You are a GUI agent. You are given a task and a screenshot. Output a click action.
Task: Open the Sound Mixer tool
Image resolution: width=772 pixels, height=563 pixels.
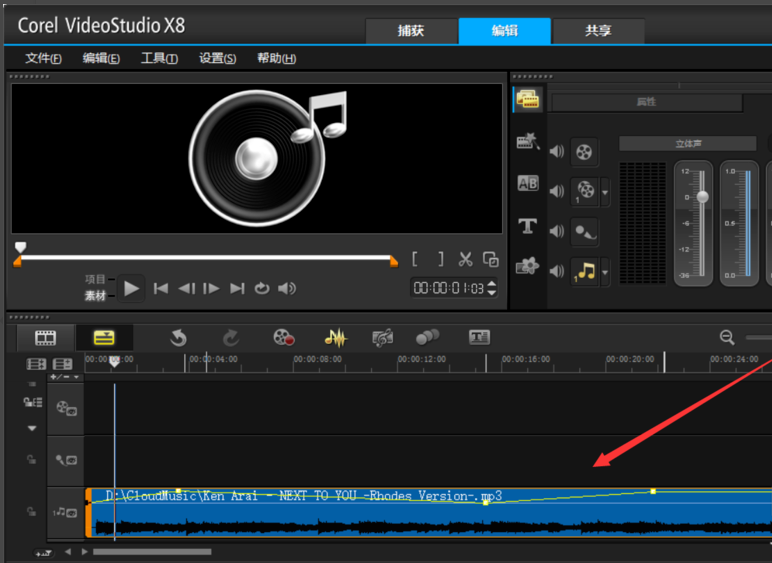coord(334,338)
